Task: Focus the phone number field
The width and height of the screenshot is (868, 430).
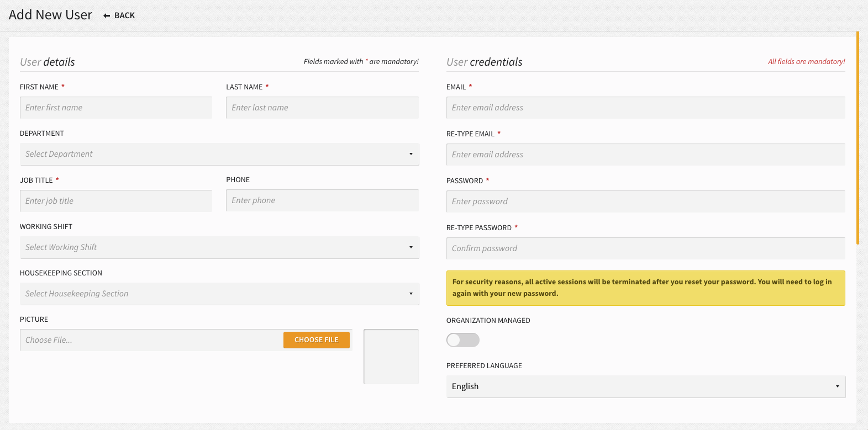Action: click(322, 200)
